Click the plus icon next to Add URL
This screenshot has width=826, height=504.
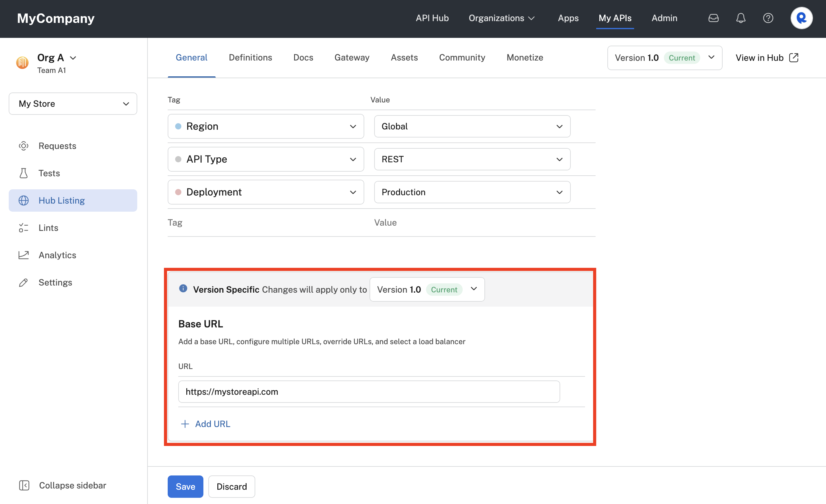pos(185,424)
